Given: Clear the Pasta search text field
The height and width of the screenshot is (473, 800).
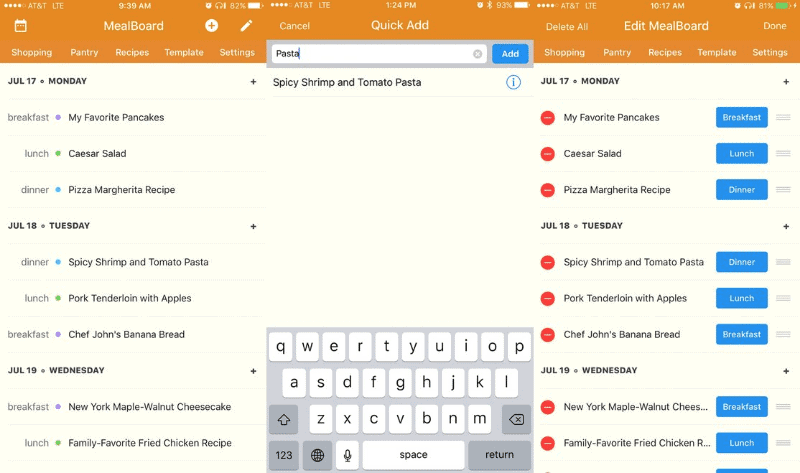Looking at the screenshot, I should tap(477, 54).
